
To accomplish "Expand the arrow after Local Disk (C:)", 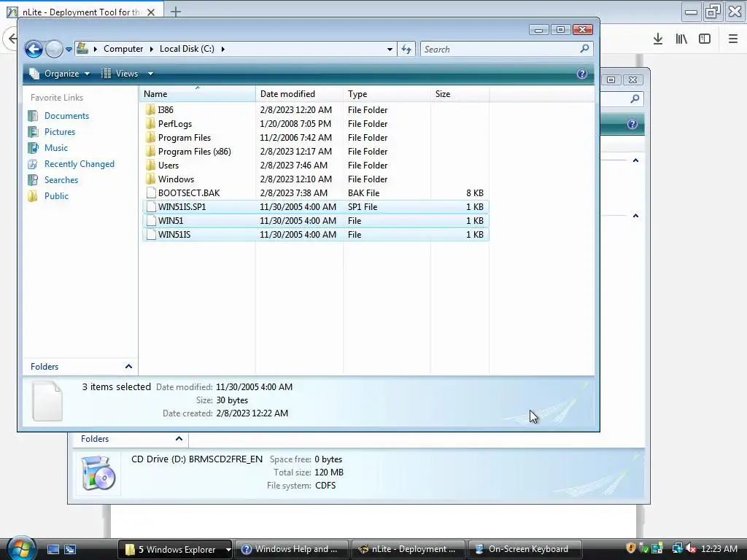I will (x=222, y=49).
